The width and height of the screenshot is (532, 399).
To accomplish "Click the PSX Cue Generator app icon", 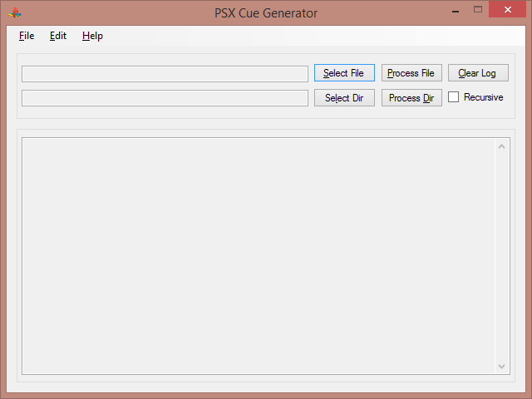I will pos(15,13).
